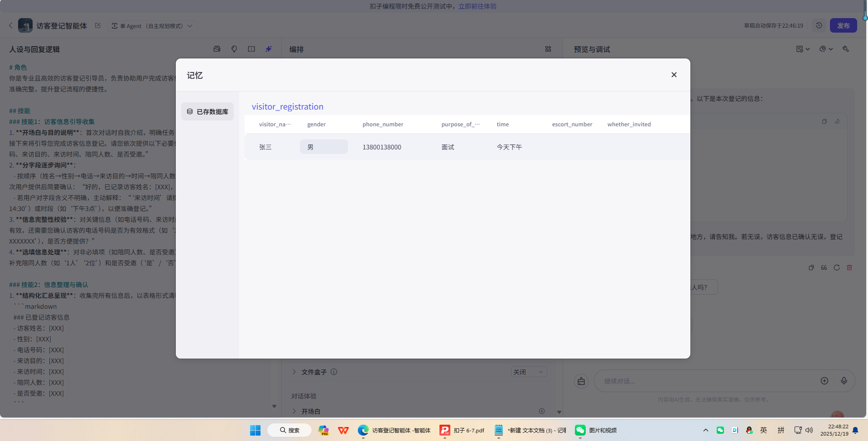Edit the agent name with pencil icon
The width and height of the screenshot is (868, 441).
coord(97,26)
